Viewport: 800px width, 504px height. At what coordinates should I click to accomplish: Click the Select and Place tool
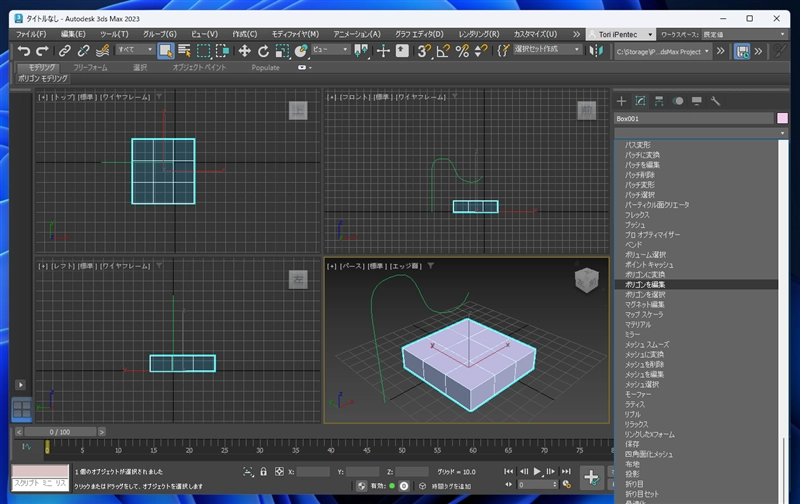coord(301,51)
